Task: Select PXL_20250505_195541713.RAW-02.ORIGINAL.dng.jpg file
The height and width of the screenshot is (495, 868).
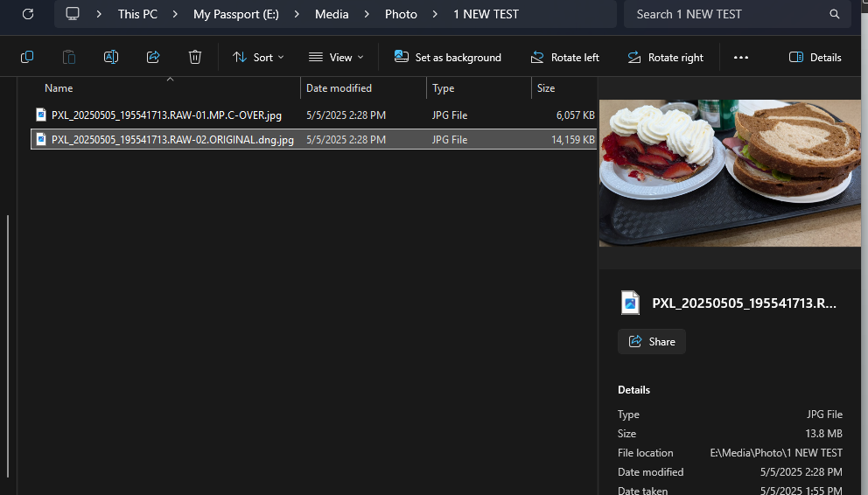Action: pos(172,139)
